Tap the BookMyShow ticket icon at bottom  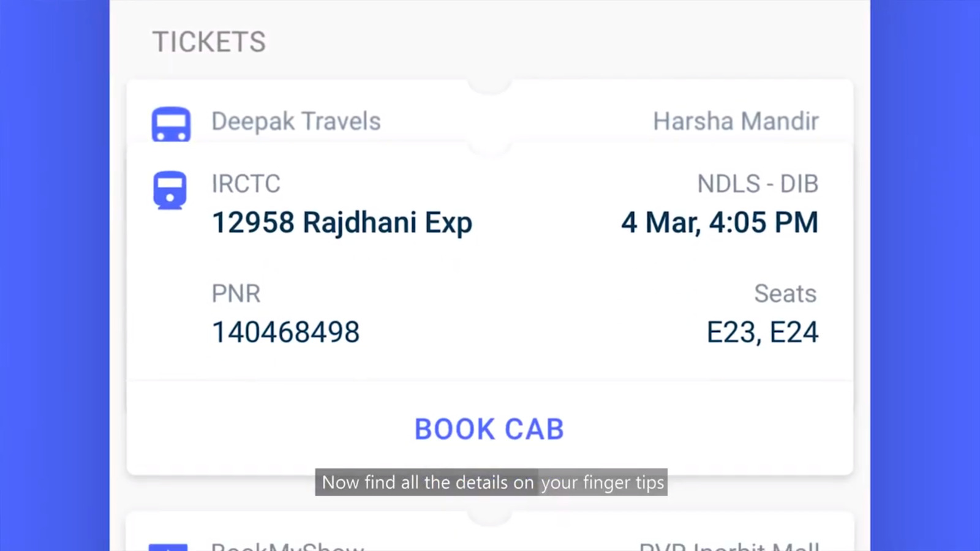pos(168,547)
